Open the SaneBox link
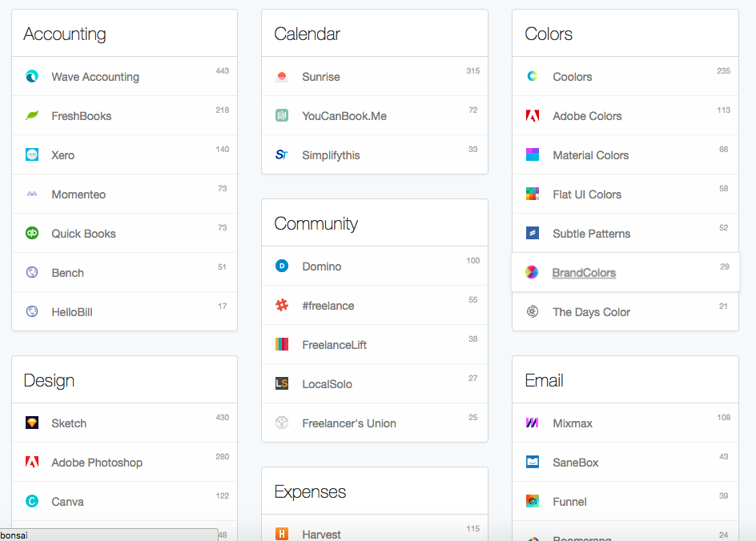 (x=576, y=463)
